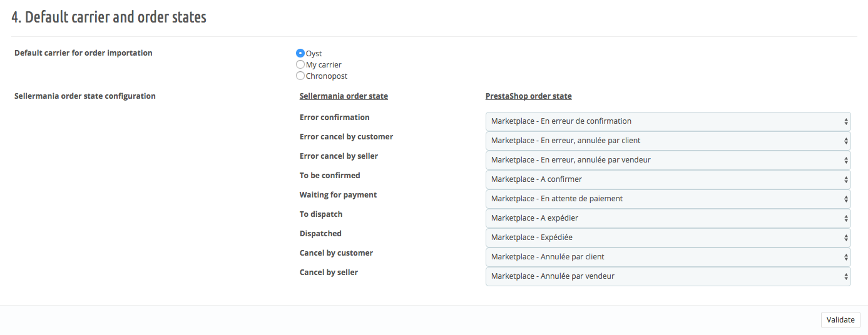Open the Dispatched order state dropdown

[668, 237]
